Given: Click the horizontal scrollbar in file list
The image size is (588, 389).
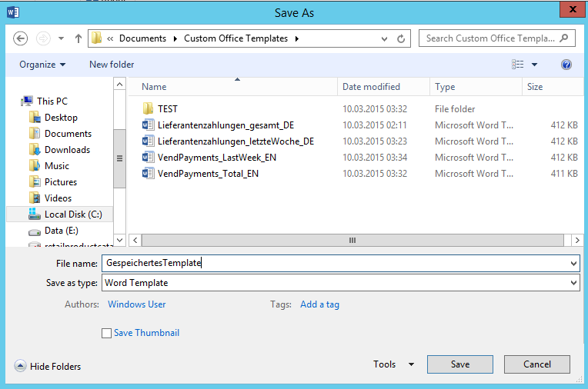Looking at the screenshot, I should click(x=352, y=240).
